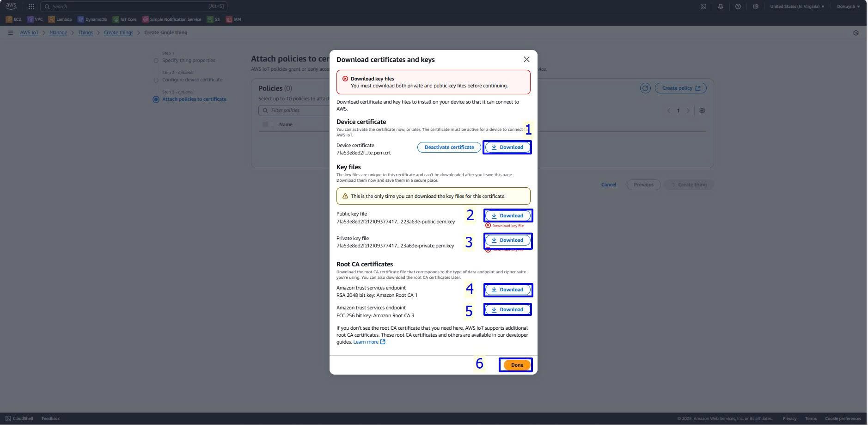Open the notifications bell
Screen dimensions: 868x425
pyautogui.click(x=720, y=6)
